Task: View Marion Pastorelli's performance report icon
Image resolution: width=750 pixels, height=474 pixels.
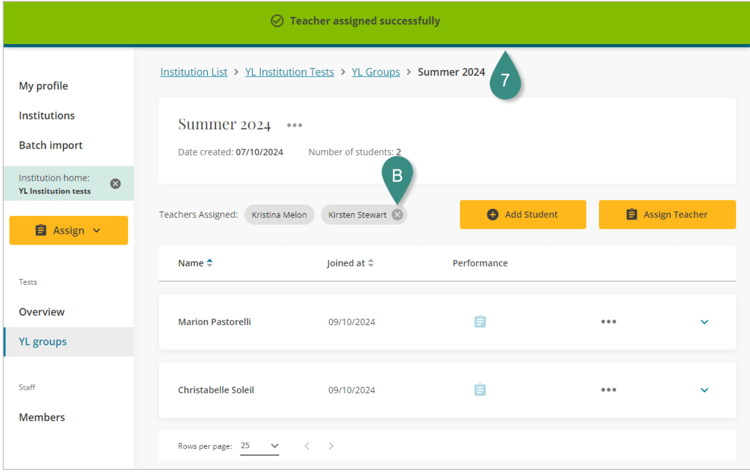Action: tap(480, 322)
